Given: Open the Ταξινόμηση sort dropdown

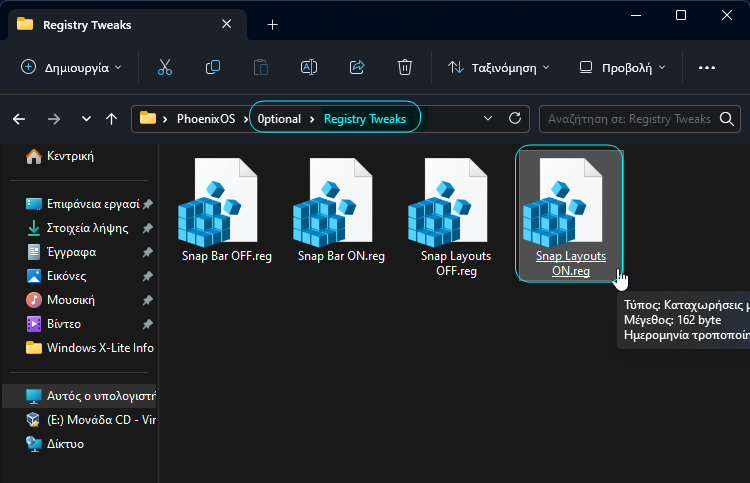Looking at the screenshot, I should pos(498,68).
